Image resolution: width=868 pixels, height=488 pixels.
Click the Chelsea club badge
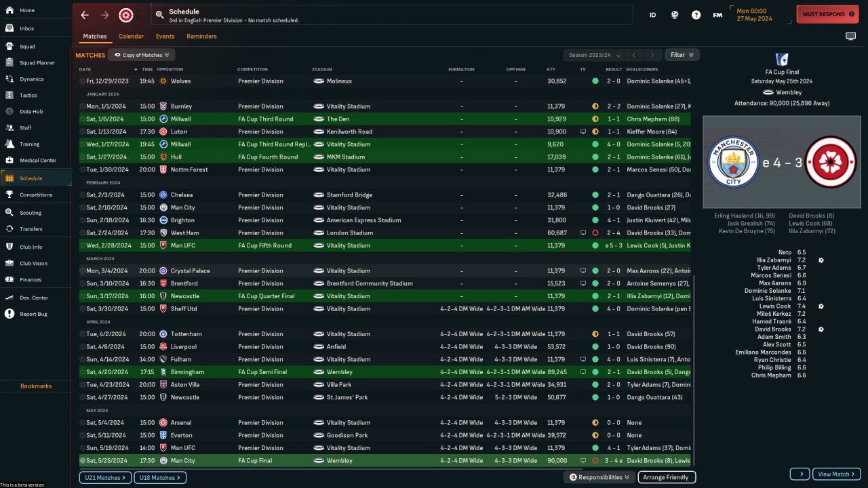point(163,195)
